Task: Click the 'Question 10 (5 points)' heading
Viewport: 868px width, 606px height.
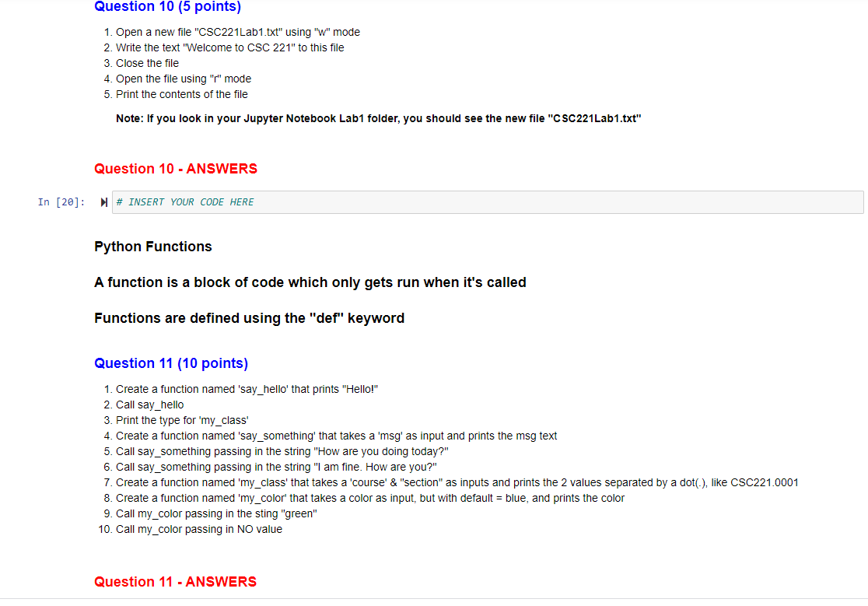Action: point(167,7)
